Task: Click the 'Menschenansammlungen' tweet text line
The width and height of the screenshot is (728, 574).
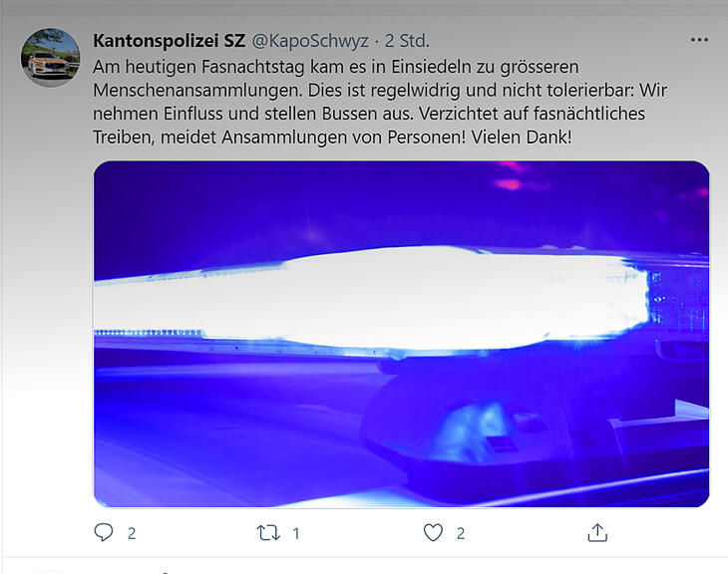Action: [x=380, y=91]
